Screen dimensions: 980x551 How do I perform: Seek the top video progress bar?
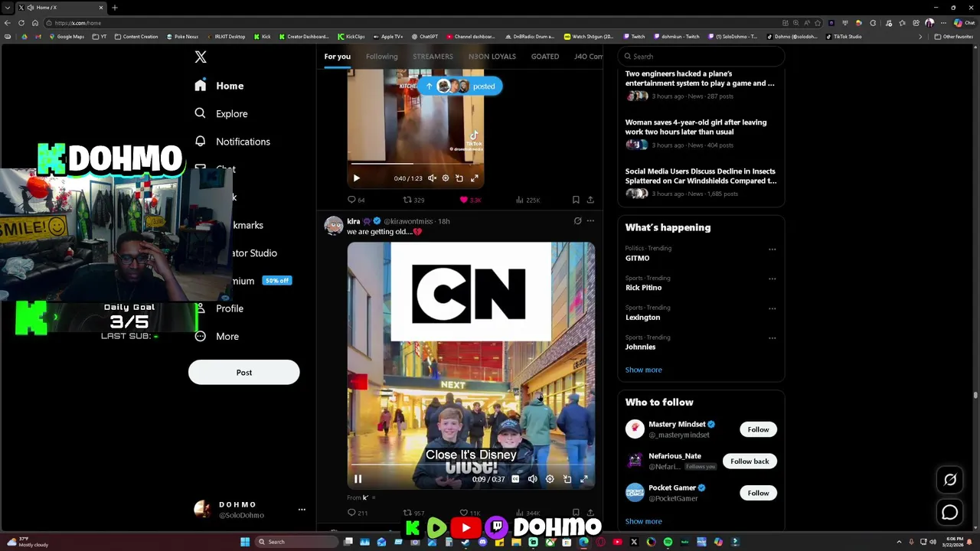point(416,163)
